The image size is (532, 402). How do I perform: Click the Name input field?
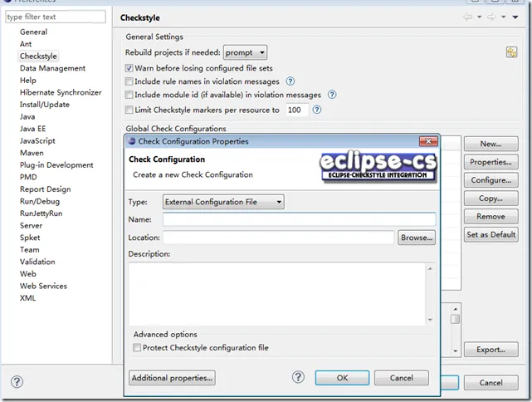[300, 219]
